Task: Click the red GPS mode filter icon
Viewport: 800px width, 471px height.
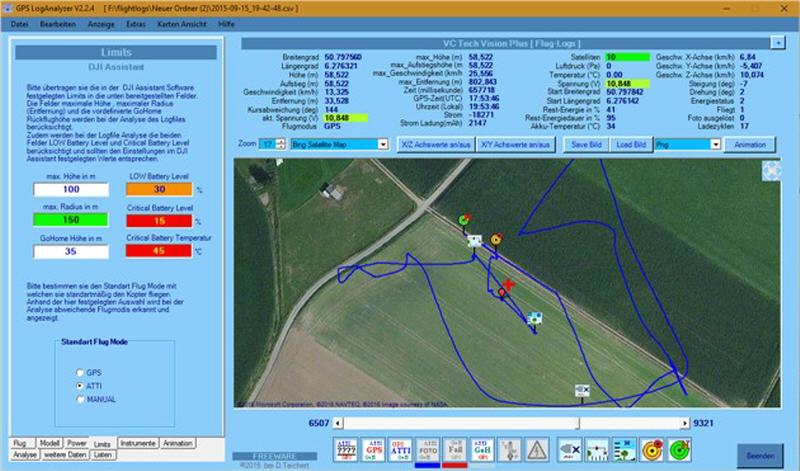Action: pyautogui.click(x=373, y=450)
